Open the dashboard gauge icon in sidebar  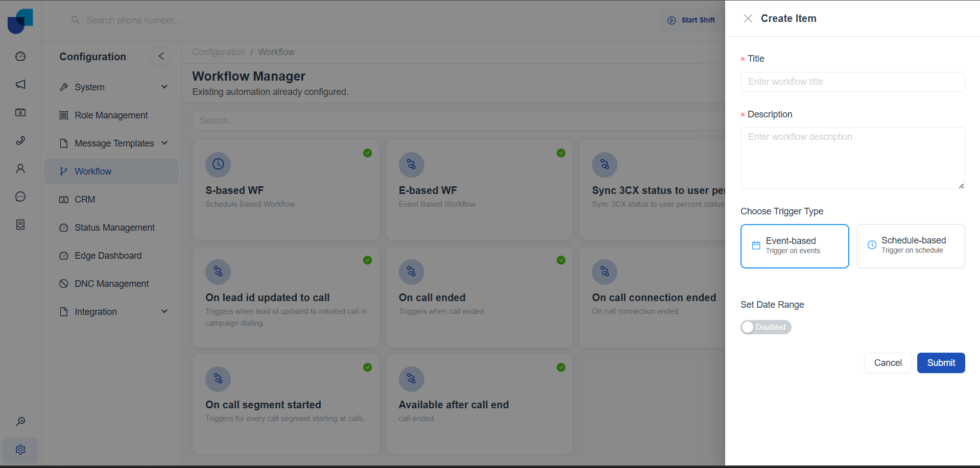pos(20,56)
